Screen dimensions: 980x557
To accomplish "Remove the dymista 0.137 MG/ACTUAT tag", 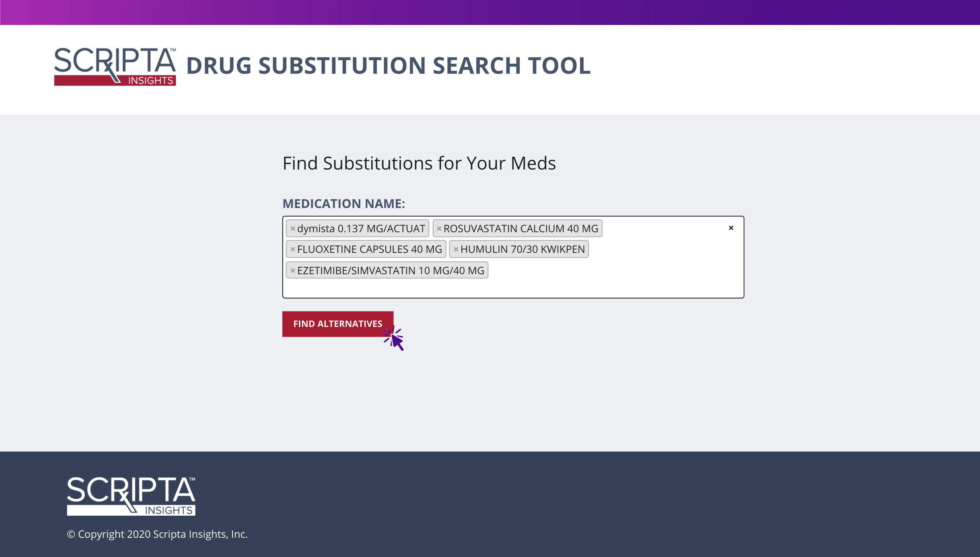I will tap(293, 228).
